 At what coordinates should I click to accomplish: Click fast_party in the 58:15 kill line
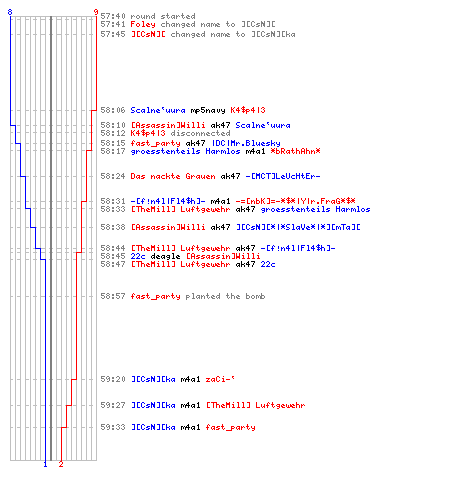[x=155, y=143]
